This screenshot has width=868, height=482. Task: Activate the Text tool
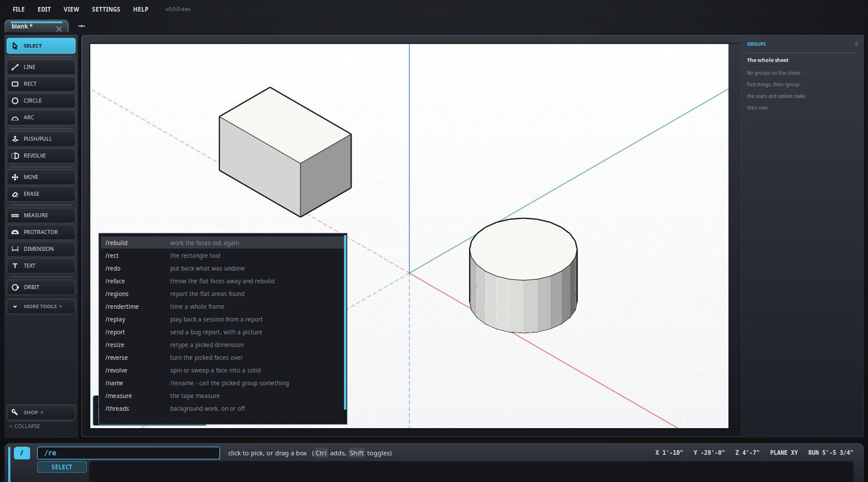click(x=41, y=266)
